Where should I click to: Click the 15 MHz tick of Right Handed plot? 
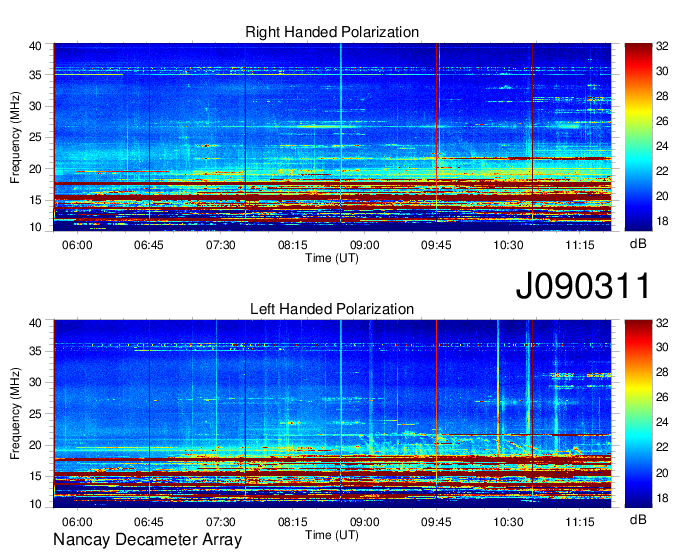tap(35, 200)
